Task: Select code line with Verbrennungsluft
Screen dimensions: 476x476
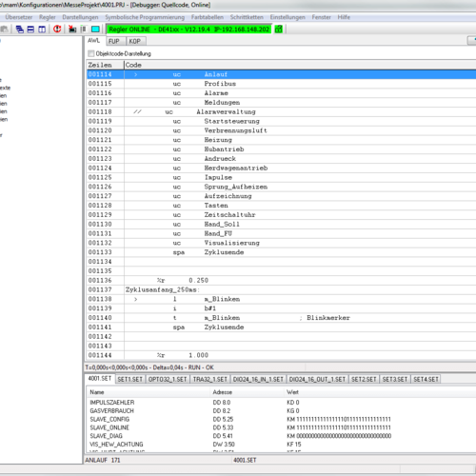Action: click(x=281, y=130)
